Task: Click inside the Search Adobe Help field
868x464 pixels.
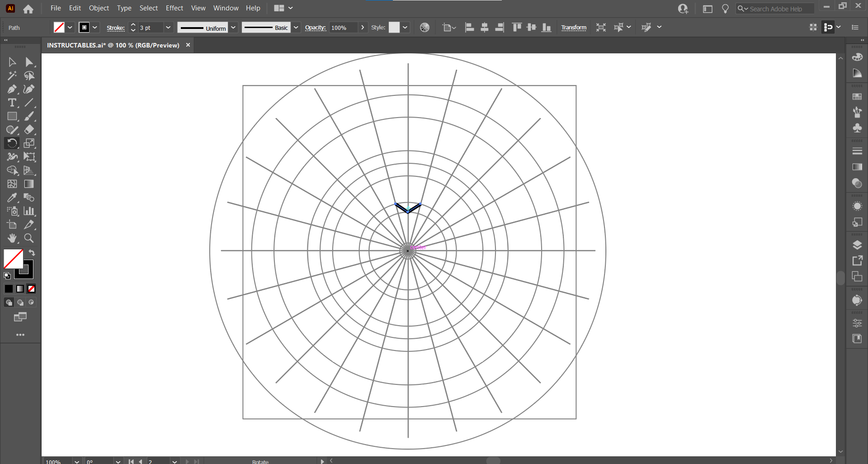Action: 778,8
